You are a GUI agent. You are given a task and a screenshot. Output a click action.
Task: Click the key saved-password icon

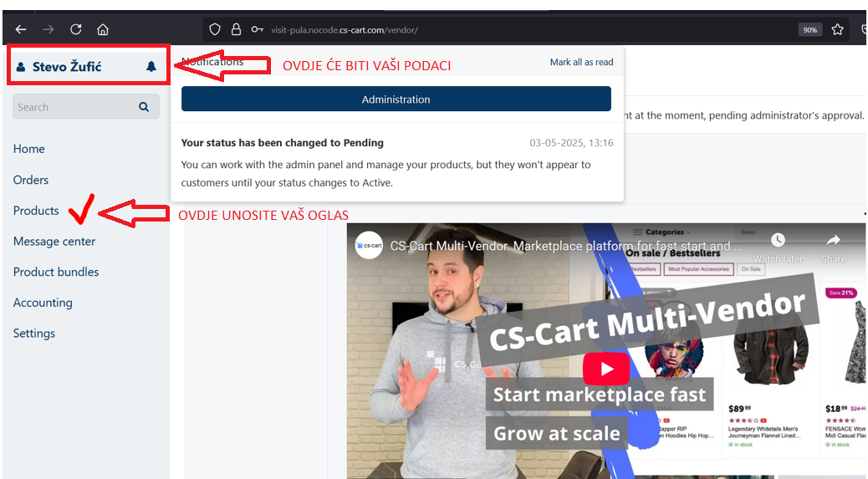[x=257, y=29]
